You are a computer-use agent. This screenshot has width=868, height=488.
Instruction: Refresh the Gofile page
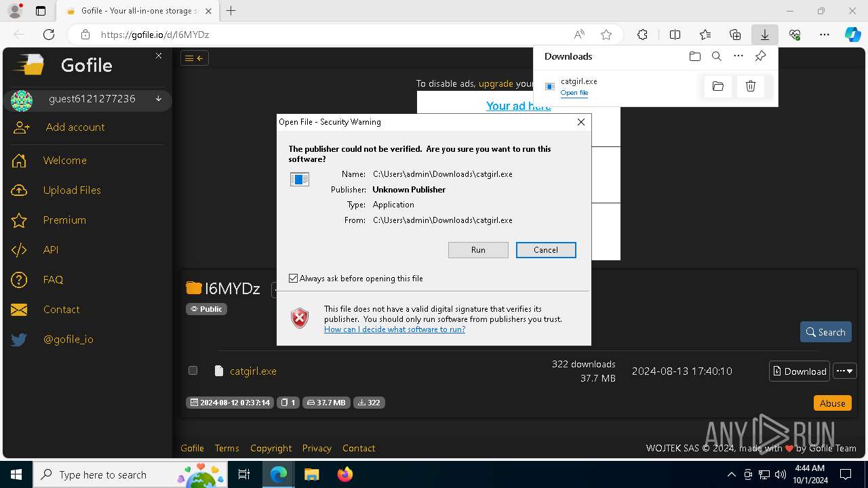[49, 35]
